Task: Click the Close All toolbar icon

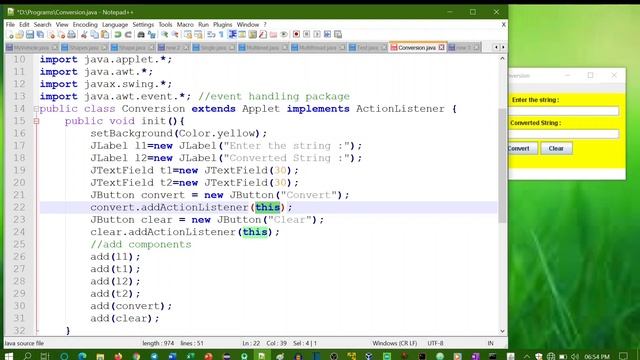Action: point(62,35)
